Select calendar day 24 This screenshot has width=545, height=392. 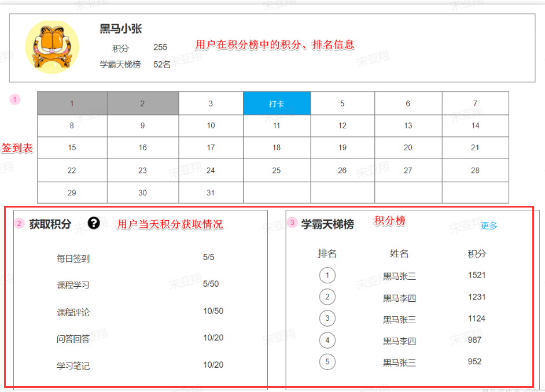click(211, 170)
